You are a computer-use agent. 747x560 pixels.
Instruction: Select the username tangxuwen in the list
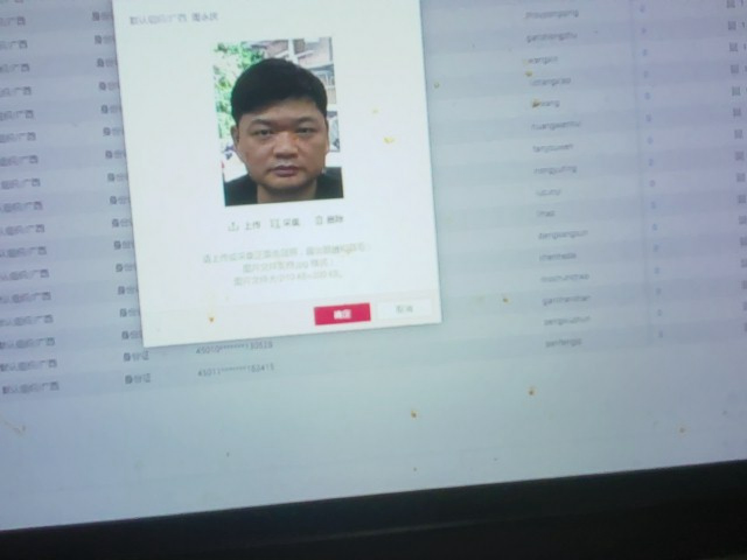(553, 148)
